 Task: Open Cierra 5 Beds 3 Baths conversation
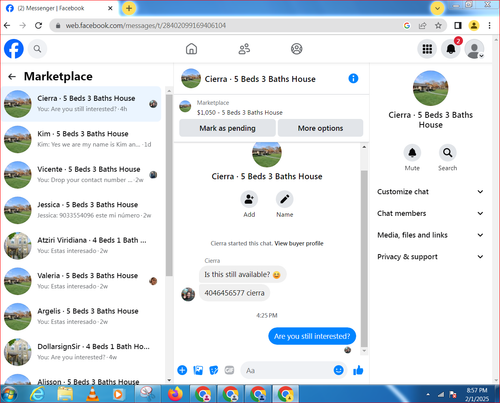click(81, 104)
